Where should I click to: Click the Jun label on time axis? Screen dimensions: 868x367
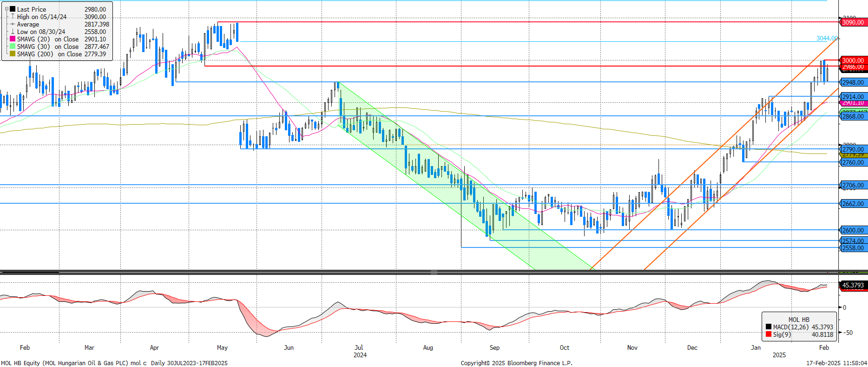(289, 347)
